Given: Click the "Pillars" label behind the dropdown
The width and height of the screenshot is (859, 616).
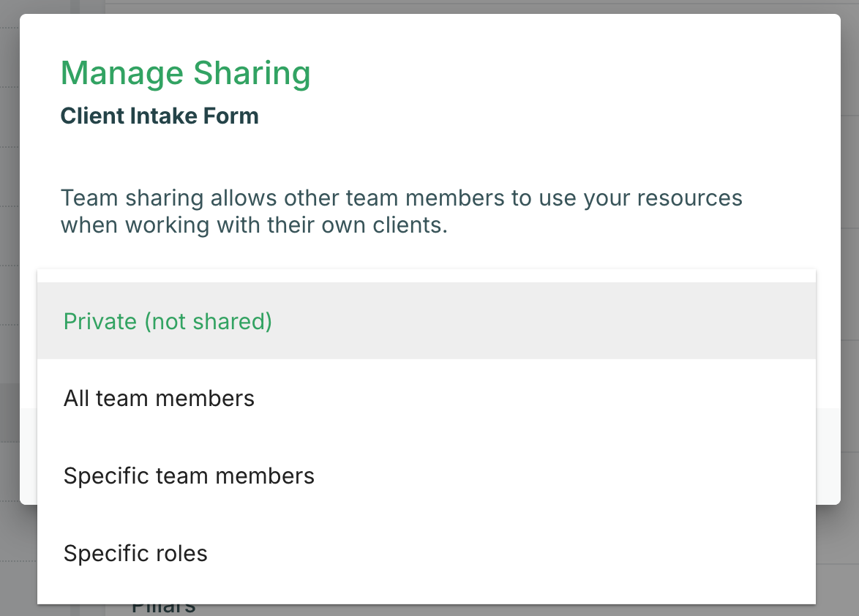Looking at the screenshot, I should tap(163, 609).
